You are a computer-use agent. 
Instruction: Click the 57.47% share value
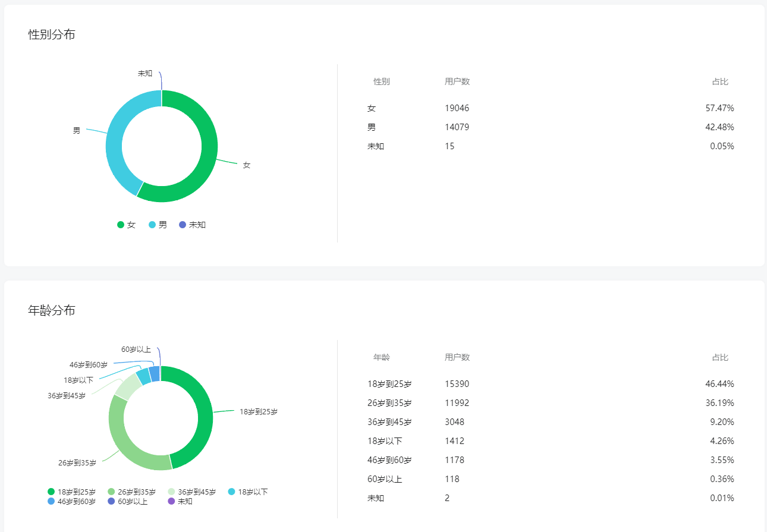point(720,108)
